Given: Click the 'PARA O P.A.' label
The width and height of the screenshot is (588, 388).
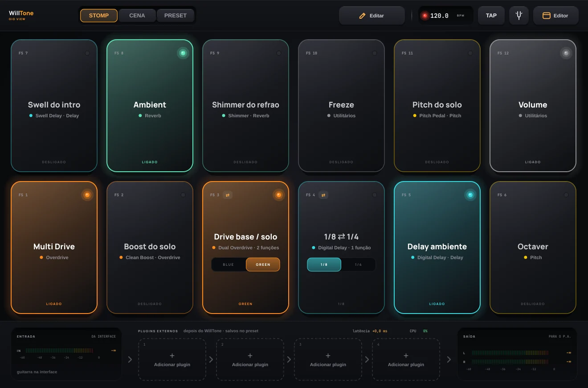Looking at the screenshot, I should [x=560, y=336].
